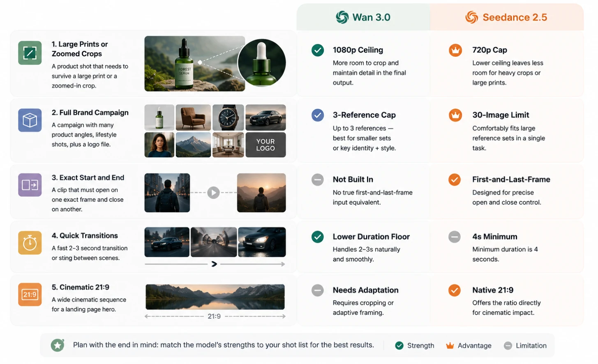Click the Quick Transitions stopwatch icon
Viewport: 598px width, 364px height.
tap(30, 243)
